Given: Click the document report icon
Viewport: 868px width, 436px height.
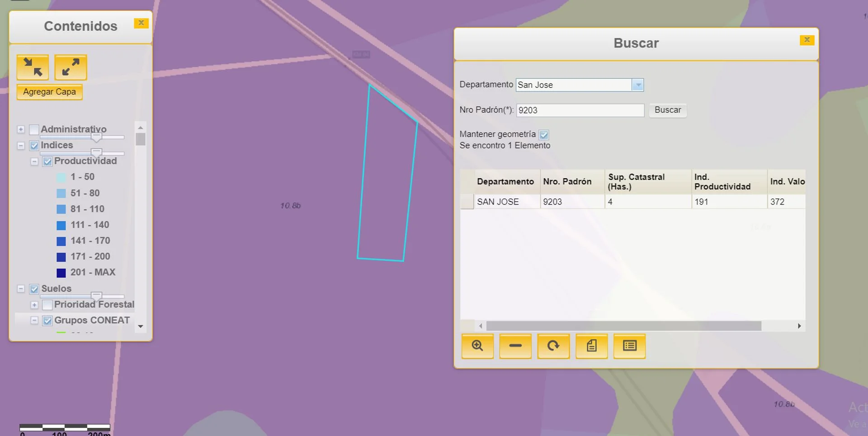Looking at the screenshot, I should coord(591,346).
